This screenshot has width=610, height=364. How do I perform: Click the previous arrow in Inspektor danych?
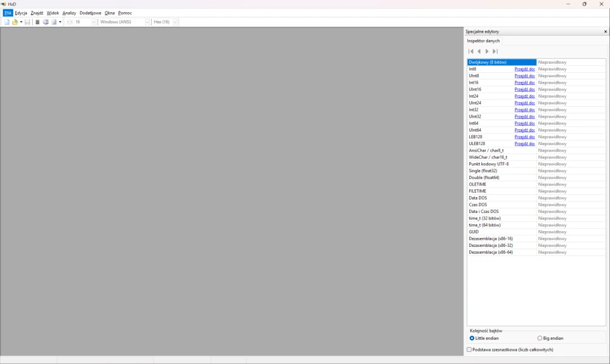pos(479,52)
